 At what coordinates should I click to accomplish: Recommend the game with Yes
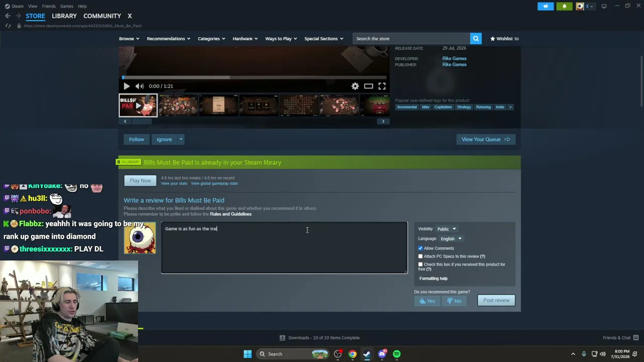(427, 301)
